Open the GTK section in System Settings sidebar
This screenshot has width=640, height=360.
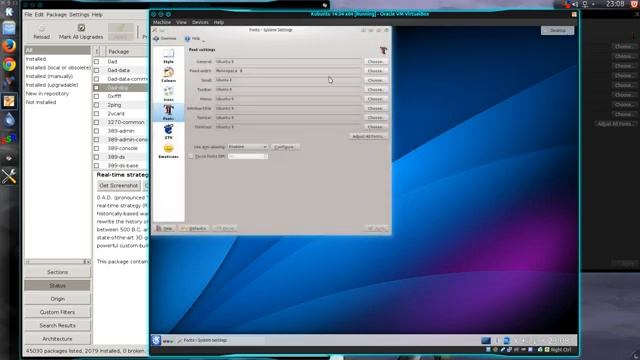pyautogui.click(x=169, y=131)
